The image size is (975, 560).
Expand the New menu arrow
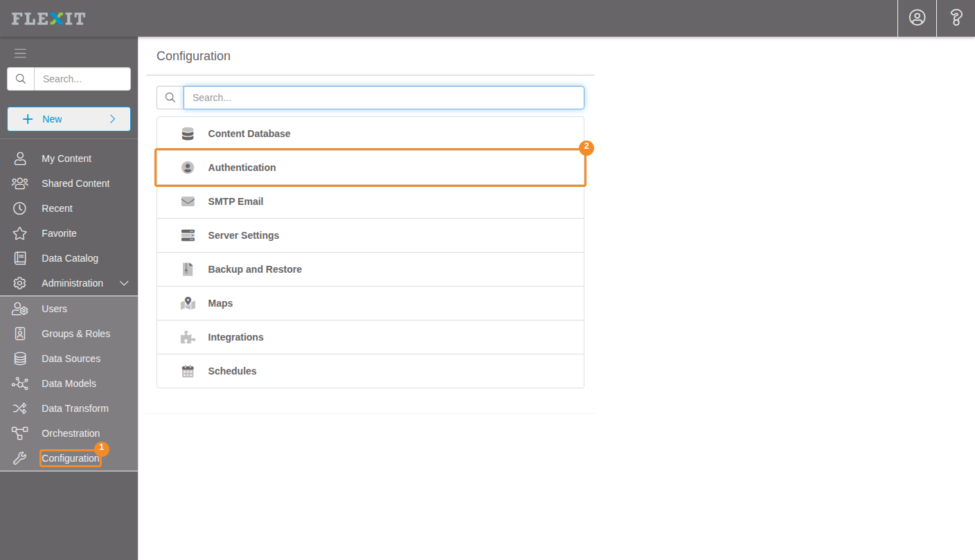click(x=113, y=119)
